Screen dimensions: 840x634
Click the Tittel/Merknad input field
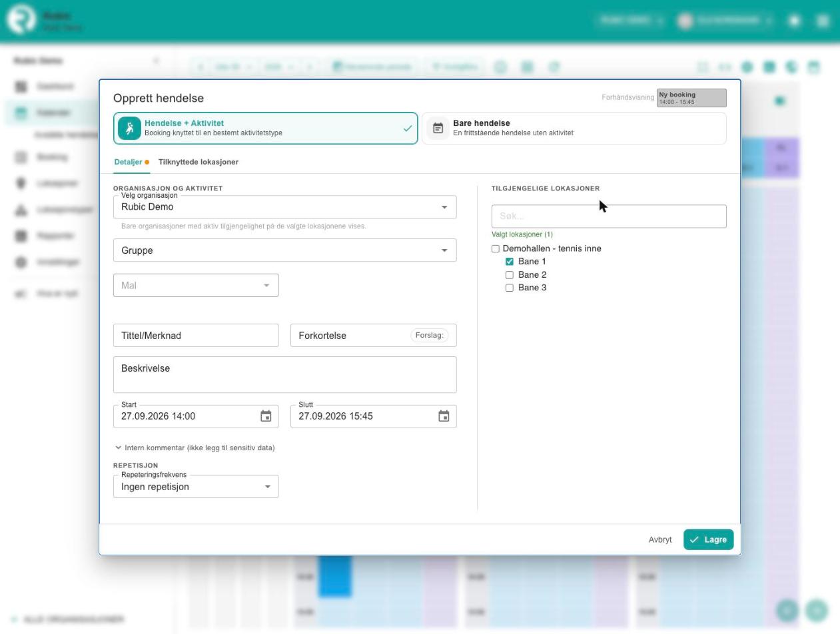click(196, 336)
